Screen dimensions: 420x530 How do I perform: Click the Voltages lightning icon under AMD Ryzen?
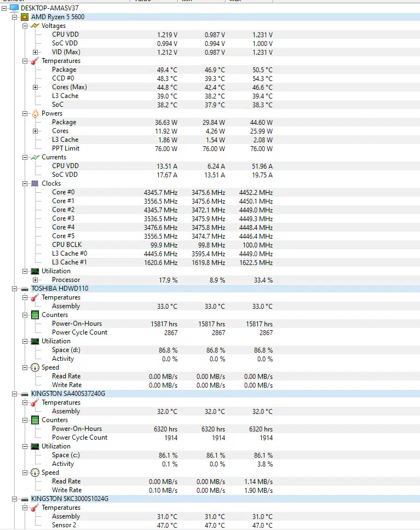coord(35,26)
